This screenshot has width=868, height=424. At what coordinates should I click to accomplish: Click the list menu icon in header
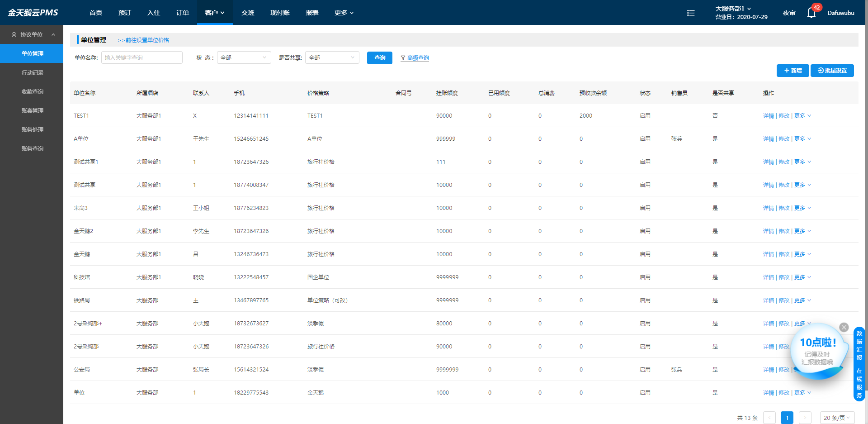[691, 13]
